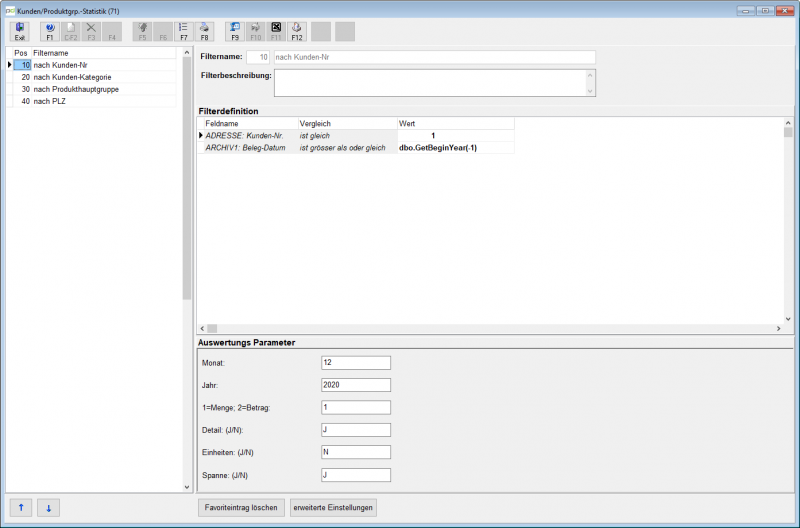The width and height of the screenshot is (800, 528).
Task: Click the Filtername text field
Action: 435,57
